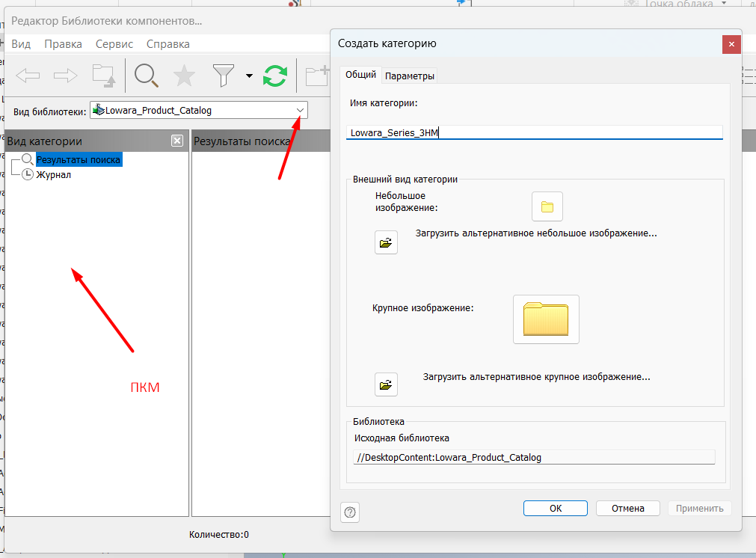Open the filter options dropdown arrow
This screenshot has width=756, height=558.
tap(249, 76)
